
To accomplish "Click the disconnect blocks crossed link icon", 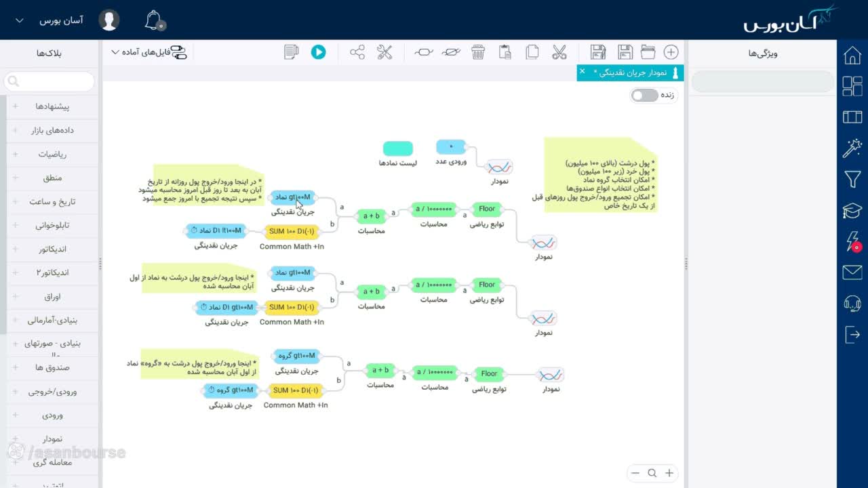I will click(x=451, y=52).
